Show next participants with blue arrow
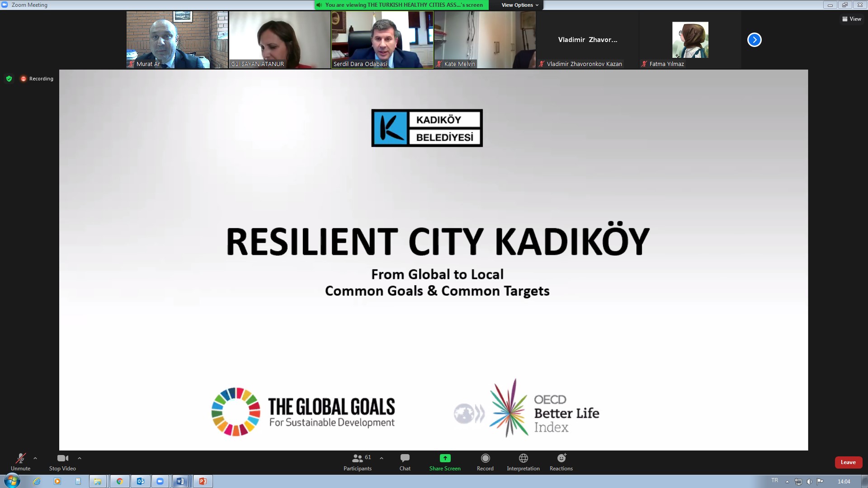The height and width of the screenshot is (488, 868). [x=754, y=40]
